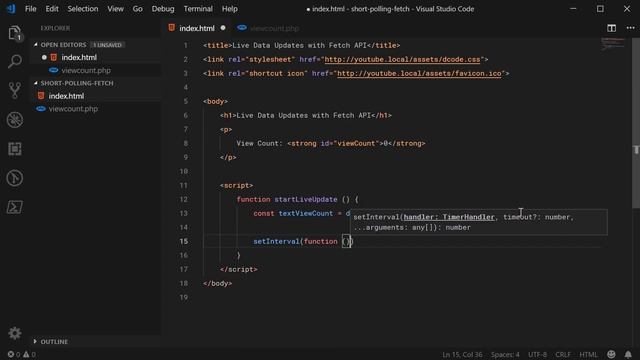640x360 pixels.
Task: Click the editor minimap
Action: click(612, 44)
